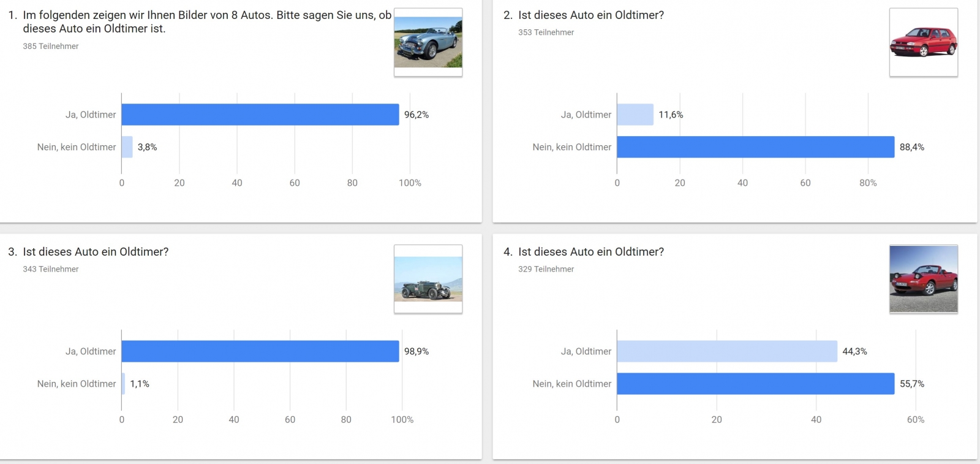Viewport: 980px width, 464px height.
Task: Click the question 4 heading 'Ist dieses Auto ein Oldtimer?'
Action: point(590,252)
